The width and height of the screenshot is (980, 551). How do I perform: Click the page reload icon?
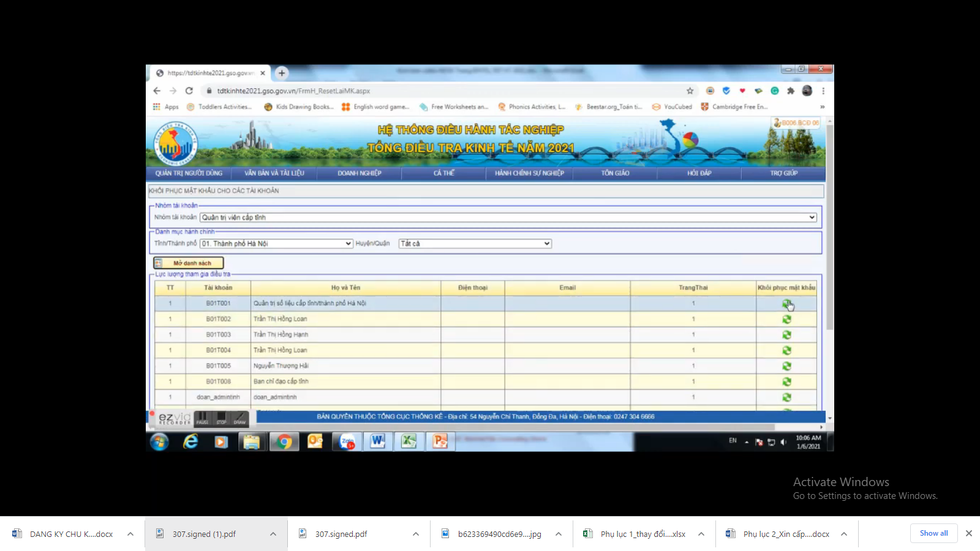click(188, 90)
